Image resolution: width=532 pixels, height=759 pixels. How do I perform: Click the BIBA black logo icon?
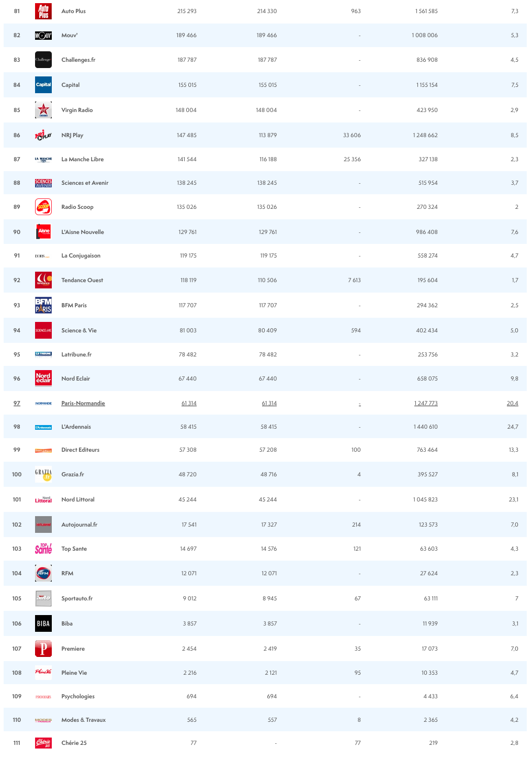click(43, 623)
